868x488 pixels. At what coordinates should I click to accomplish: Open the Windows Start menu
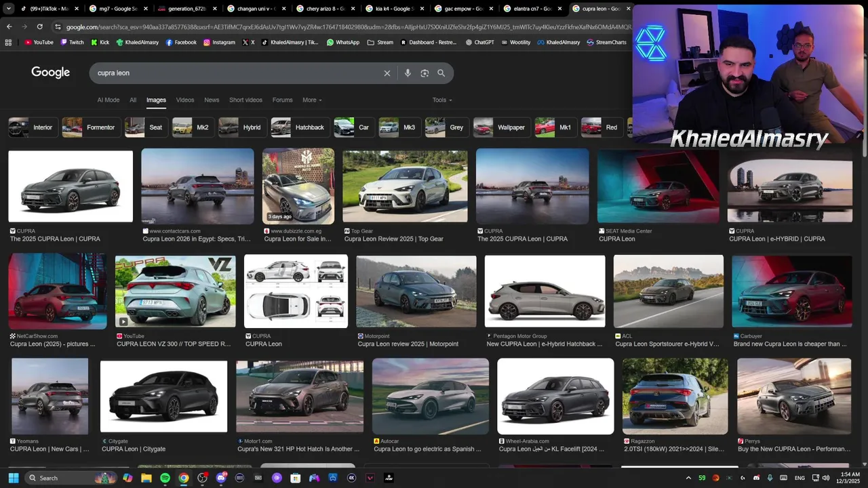click(x=14, y=478)
